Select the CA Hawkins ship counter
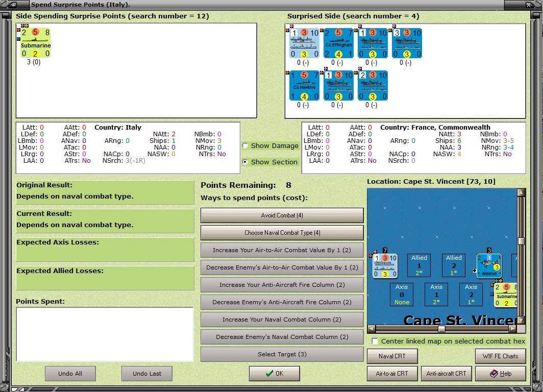The height and width of the screenshot is (392, 543). coord(304,86)
